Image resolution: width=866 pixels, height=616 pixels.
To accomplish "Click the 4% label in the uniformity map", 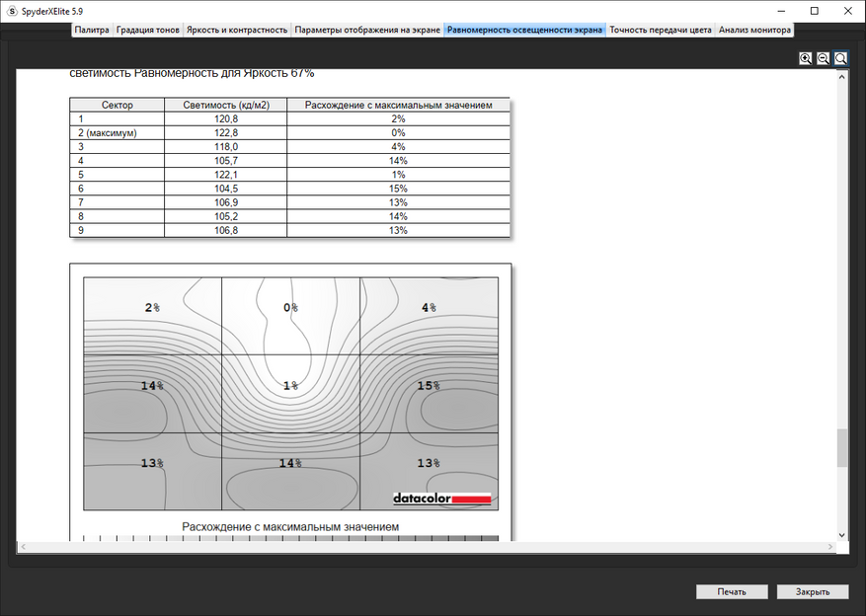I will pyautogui.click(x=429, y=307).
